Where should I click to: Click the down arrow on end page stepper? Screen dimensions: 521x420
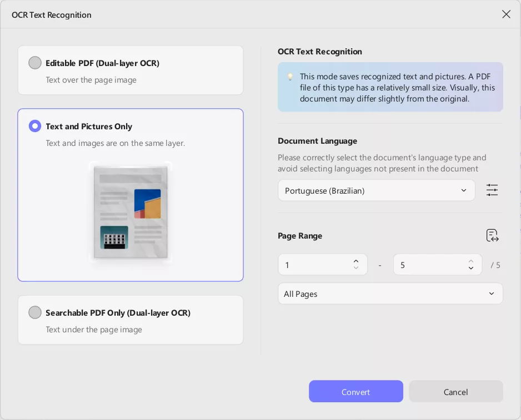pos(471,269)
